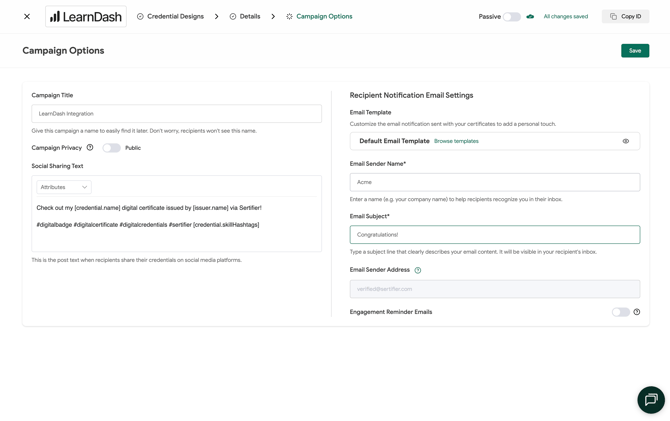Preview the email template with the eye icon

(x=626, y=141)
